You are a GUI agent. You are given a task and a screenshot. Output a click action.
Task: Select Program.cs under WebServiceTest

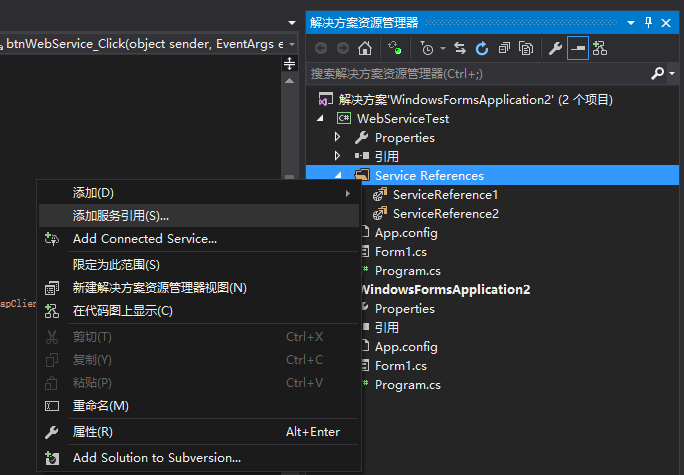tap(407, 271)
